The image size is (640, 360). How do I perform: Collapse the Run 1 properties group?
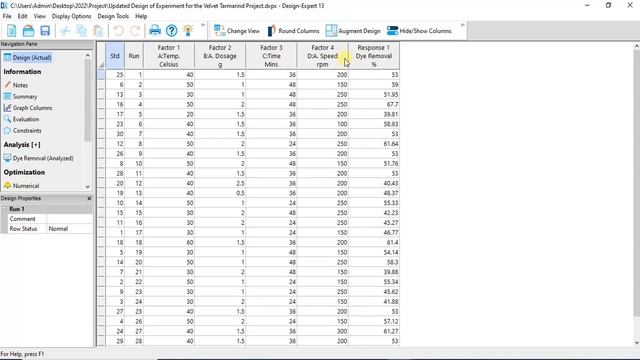pos(4,209)
